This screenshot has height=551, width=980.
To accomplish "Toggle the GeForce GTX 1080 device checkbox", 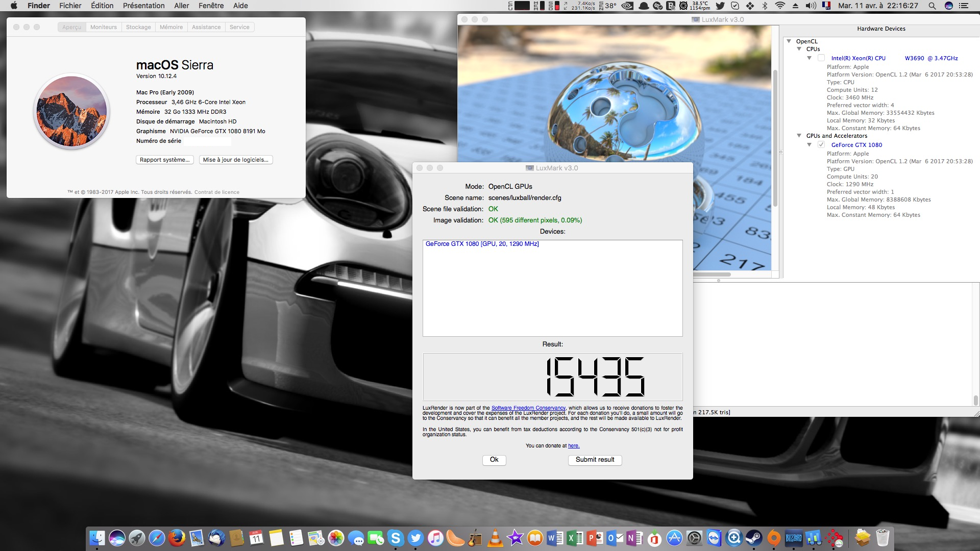I will tap(821, 145).
